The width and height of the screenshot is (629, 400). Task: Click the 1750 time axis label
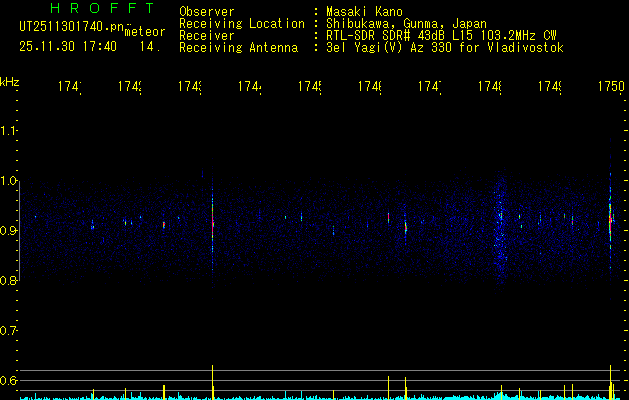(611, 86)
